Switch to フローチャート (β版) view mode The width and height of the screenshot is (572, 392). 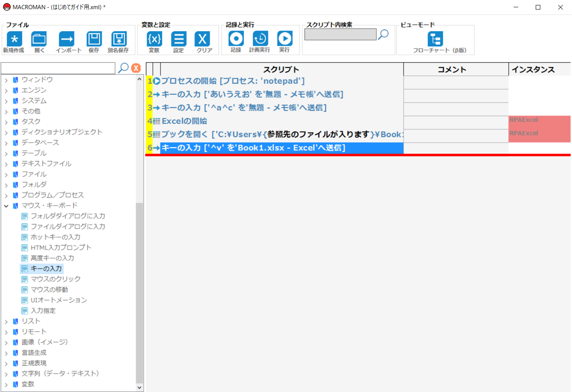pos(435,39)
